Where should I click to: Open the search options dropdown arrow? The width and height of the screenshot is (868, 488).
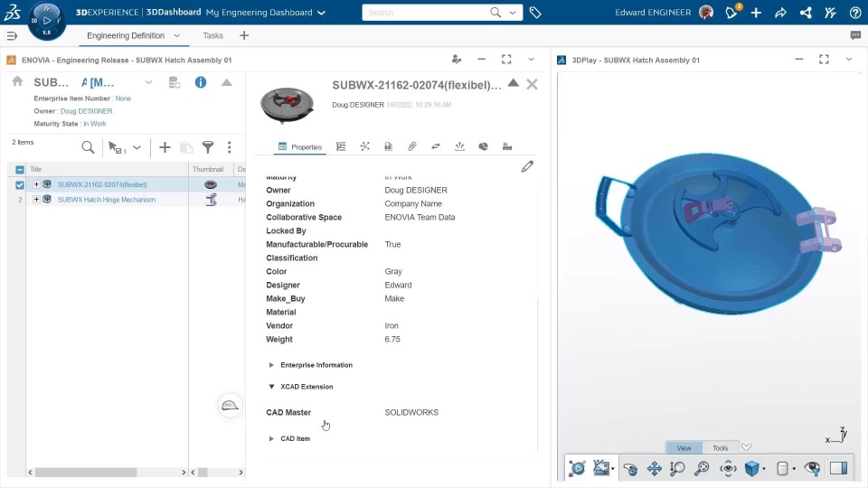[x=513, y=13]
